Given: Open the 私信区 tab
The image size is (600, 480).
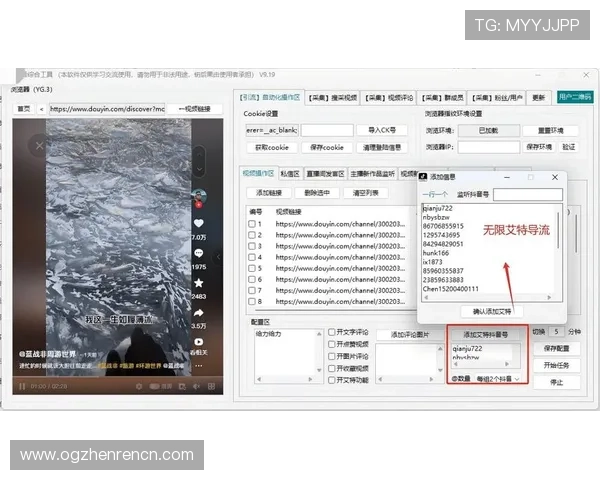Looking at the screenshot, I should coord(291,172).
